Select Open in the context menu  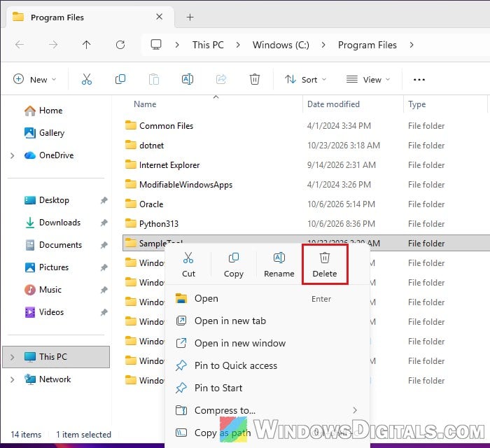[267, 299]
